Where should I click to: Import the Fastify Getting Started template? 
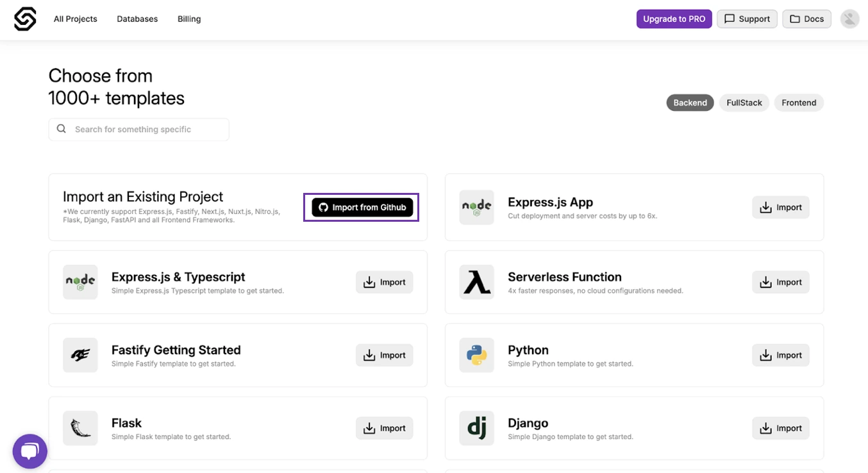point(384,355)
